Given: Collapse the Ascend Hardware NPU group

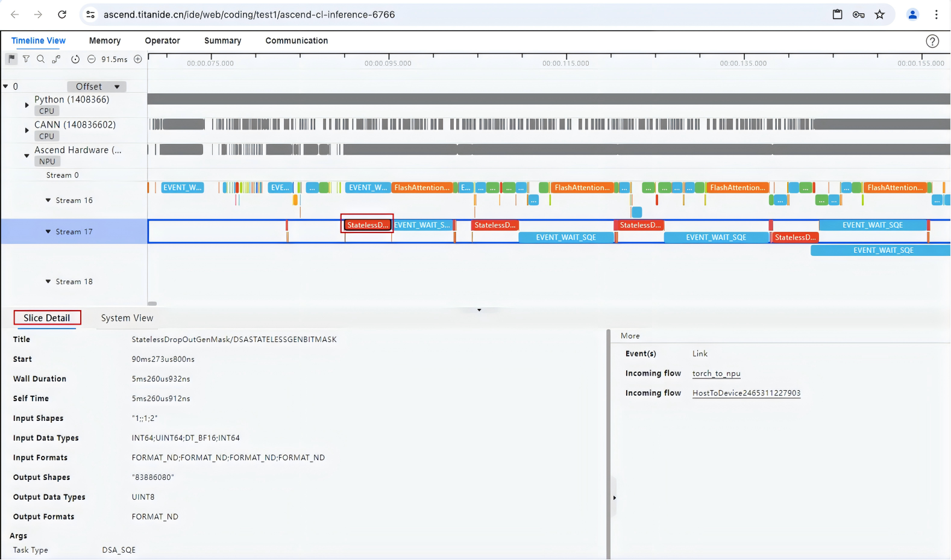Looking at the screenshot, I should tap(27, 156).
